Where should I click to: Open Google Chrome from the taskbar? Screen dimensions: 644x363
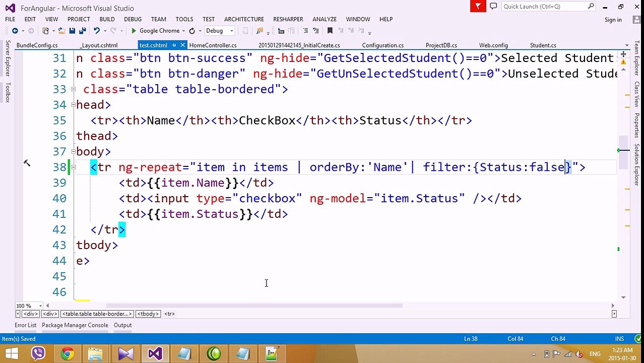point(67,353)
